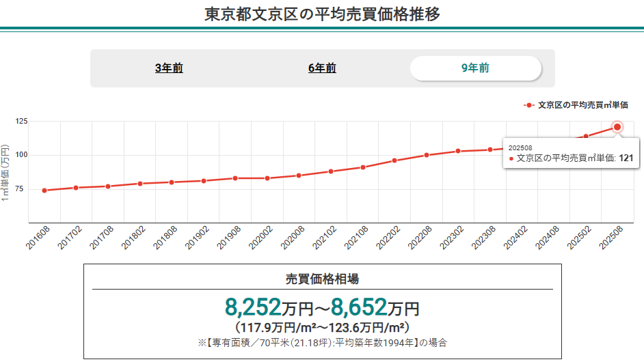644x364 pixels.
Task: Pick the 202202 point on the line
Action: tap(394, 160)
